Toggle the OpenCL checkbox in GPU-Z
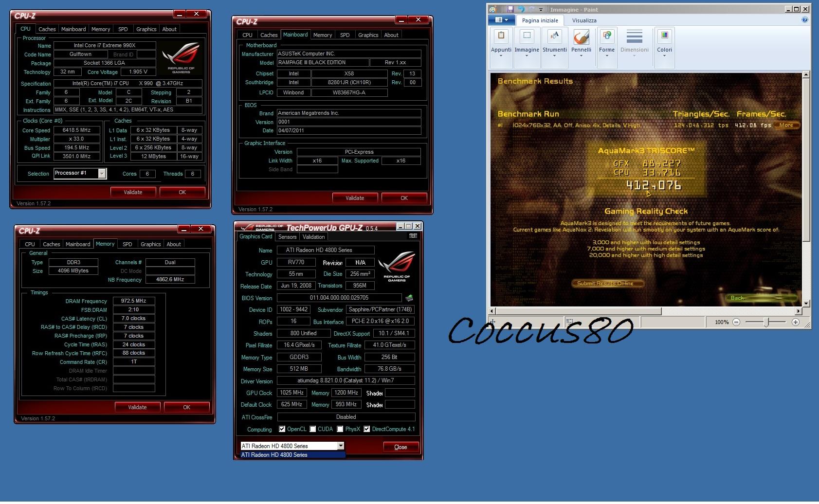The height and width of the screenshot is (504, 819). click(x=282, y=429)
